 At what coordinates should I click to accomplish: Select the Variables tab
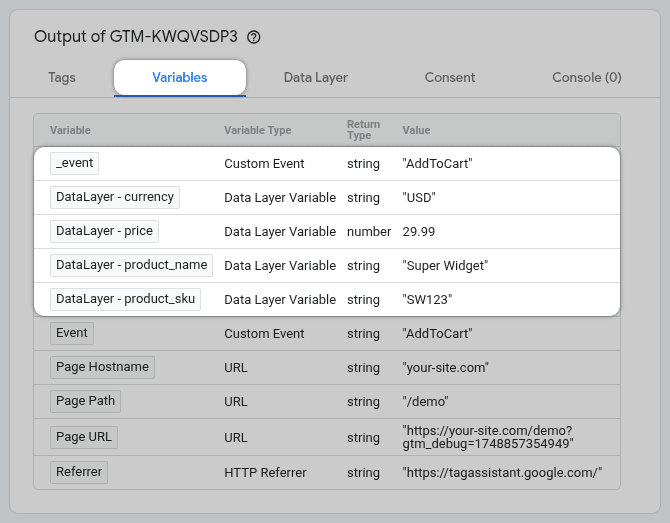(180, 77)
